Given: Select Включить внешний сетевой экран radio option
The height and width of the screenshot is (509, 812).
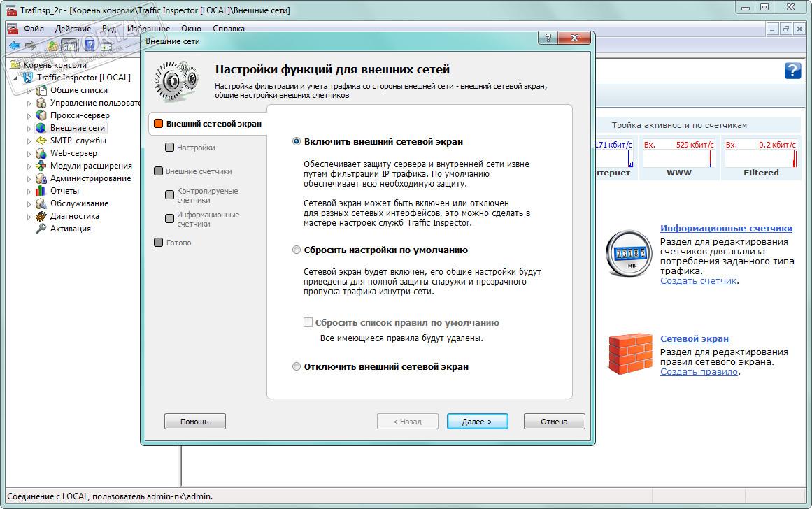Looking at the screenshot, I should pyautogui.click(x=297, y=141).
